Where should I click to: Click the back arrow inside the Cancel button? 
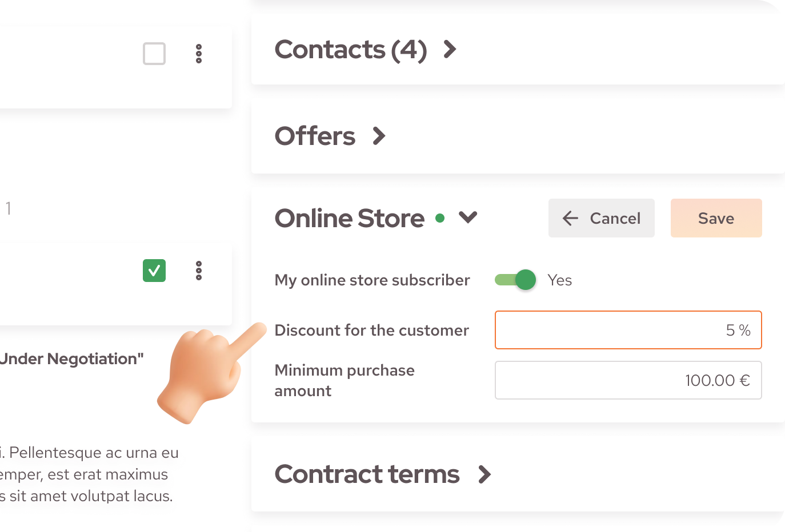pyautogui.click(x=570, y=218)
